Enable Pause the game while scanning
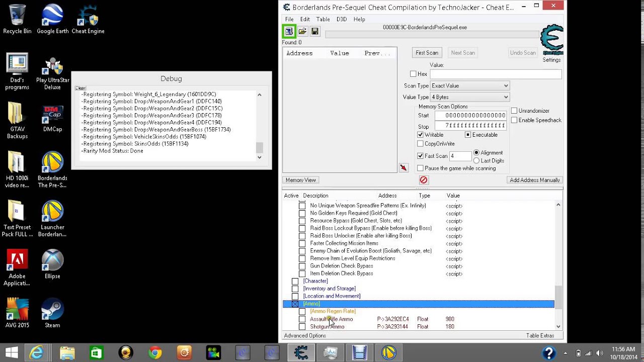644x362 pixels. coord(421,168)
